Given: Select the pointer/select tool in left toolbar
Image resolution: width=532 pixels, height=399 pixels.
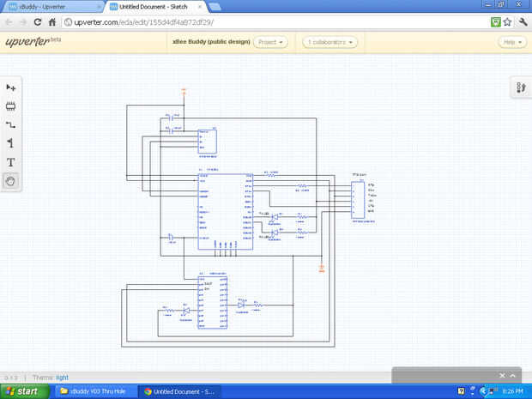Looking at the screenshot, I should pyautogui.click(x=11, y=88).
